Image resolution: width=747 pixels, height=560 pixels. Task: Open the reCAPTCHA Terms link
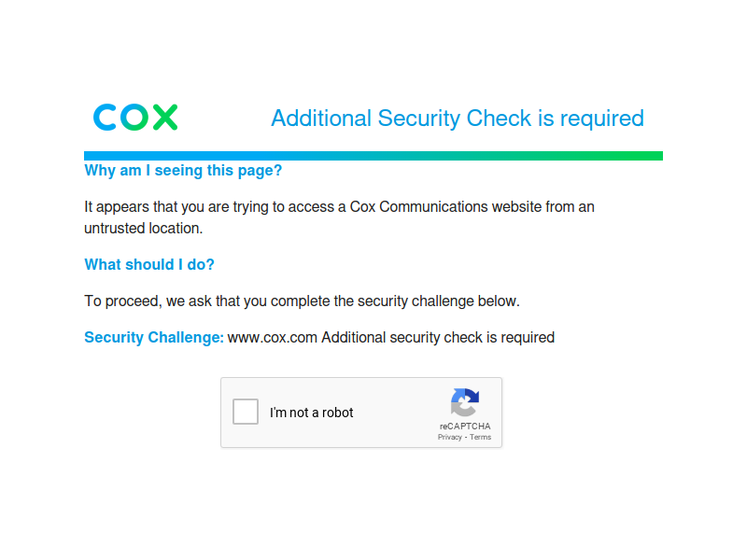[x=480, y=437]
